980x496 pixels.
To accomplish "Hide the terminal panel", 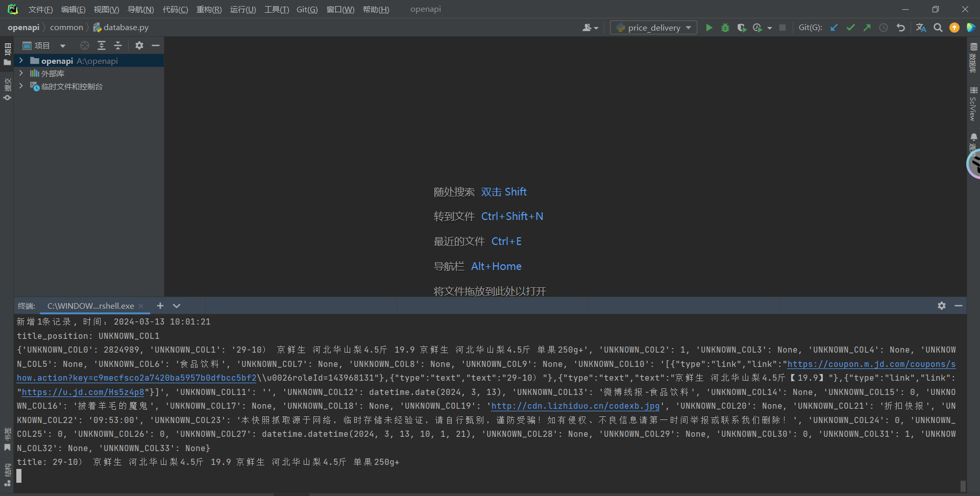I will click(959, 305).
